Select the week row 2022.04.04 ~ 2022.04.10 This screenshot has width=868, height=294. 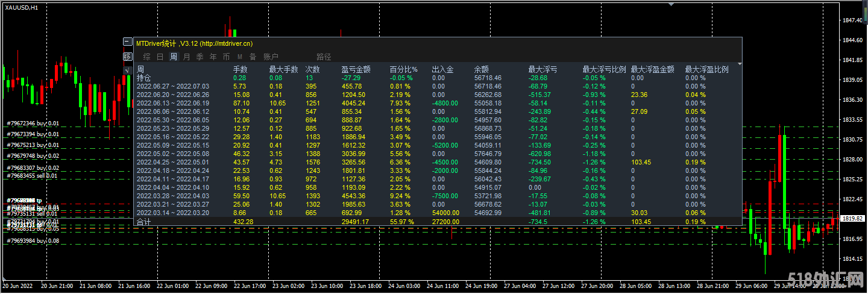pyautogui.click(x=437, y=187)
